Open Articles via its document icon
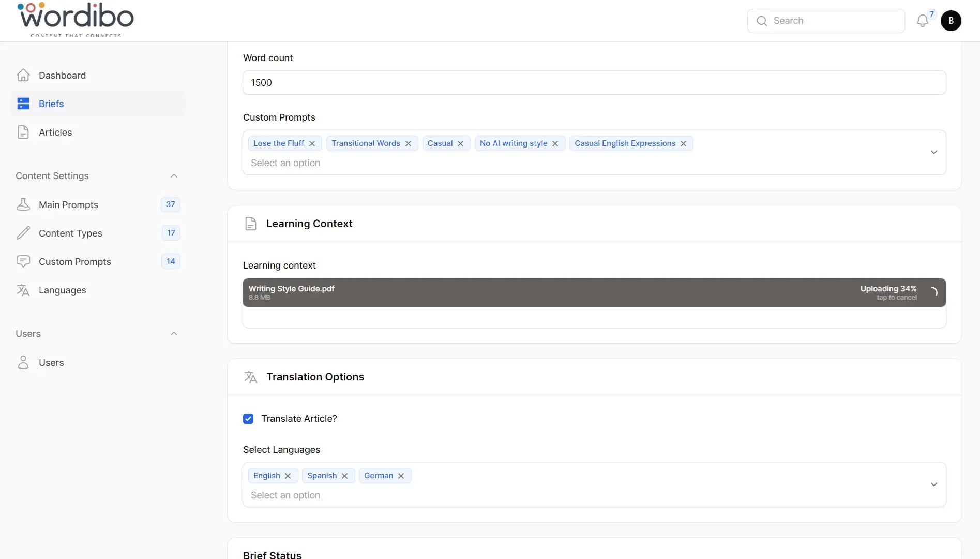 click(x=23, y=132)
